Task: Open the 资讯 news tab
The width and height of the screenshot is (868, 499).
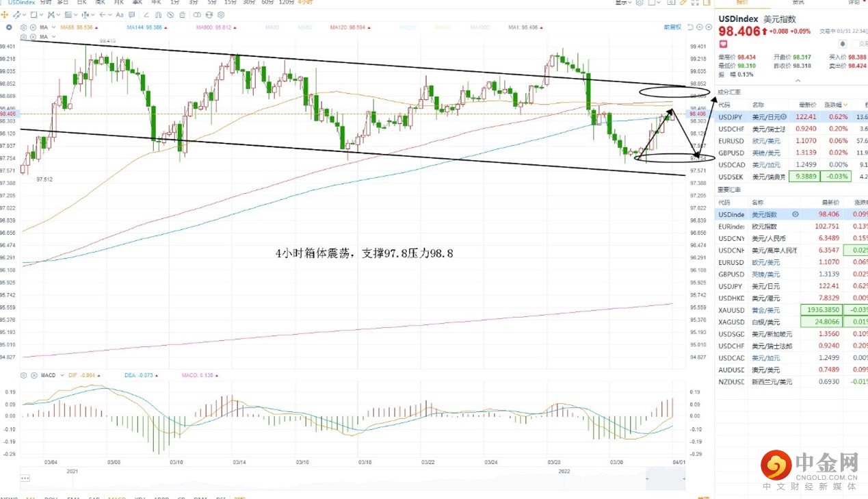Action: tap(798, 3)
